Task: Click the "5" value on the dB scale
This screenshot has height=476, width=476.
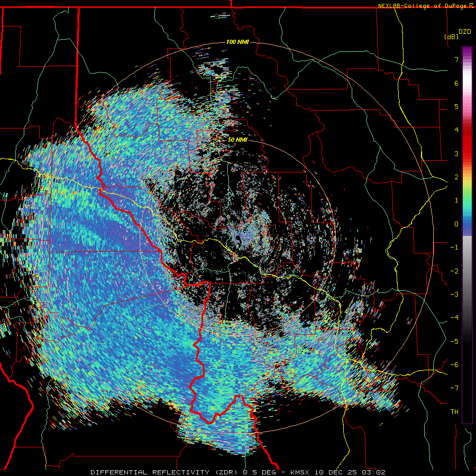Action: coord(456,106)
